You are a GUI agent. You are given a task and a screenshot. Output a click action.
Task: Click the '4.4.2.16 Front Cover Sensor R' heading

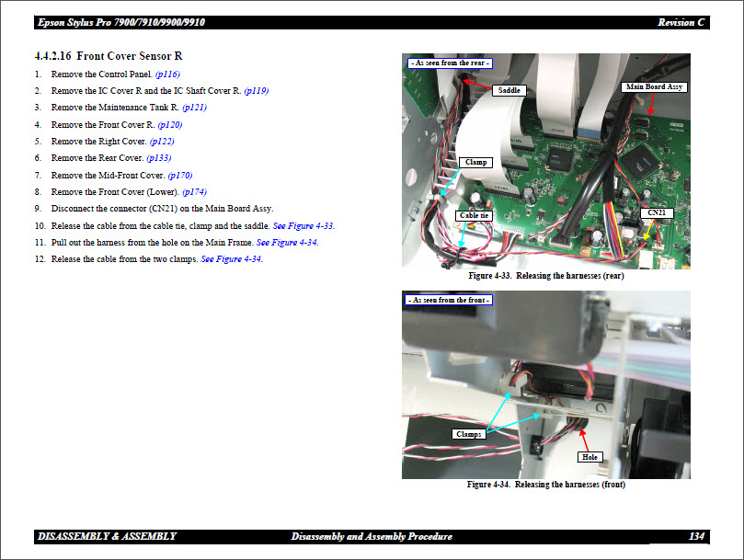click(109, 56)
